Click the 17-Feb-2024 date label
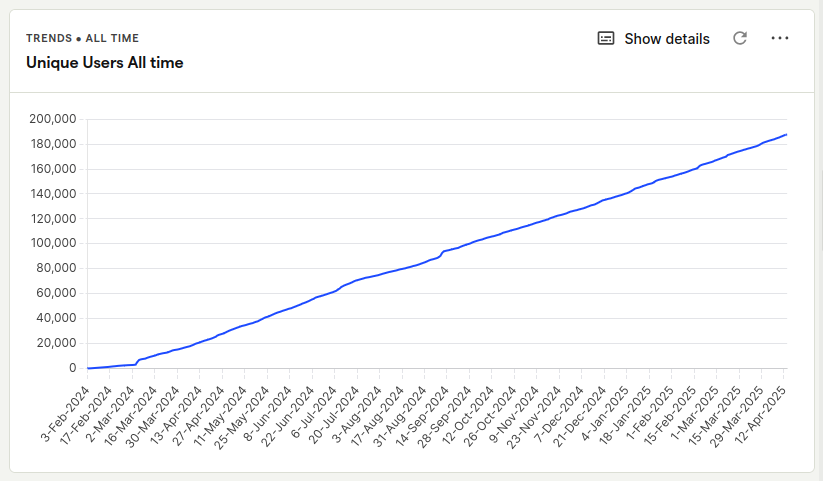The height and width of the screenshot is (481, 823). [x=85, y=416]
